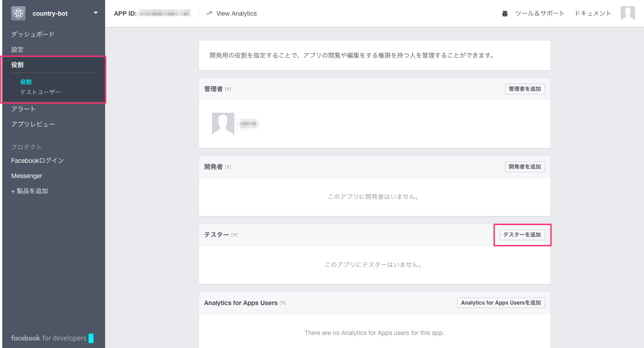Click the テスターを追加 button
This screenshot has height=348, width=644.
click(x=522, y=234)
